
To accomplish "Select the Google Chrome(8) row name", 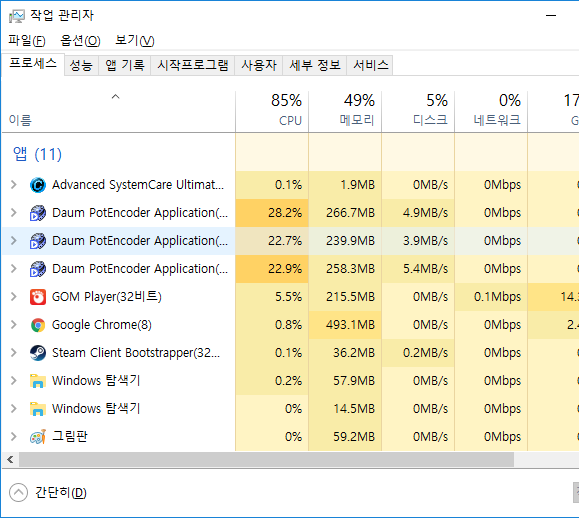I will coord(102,325).
